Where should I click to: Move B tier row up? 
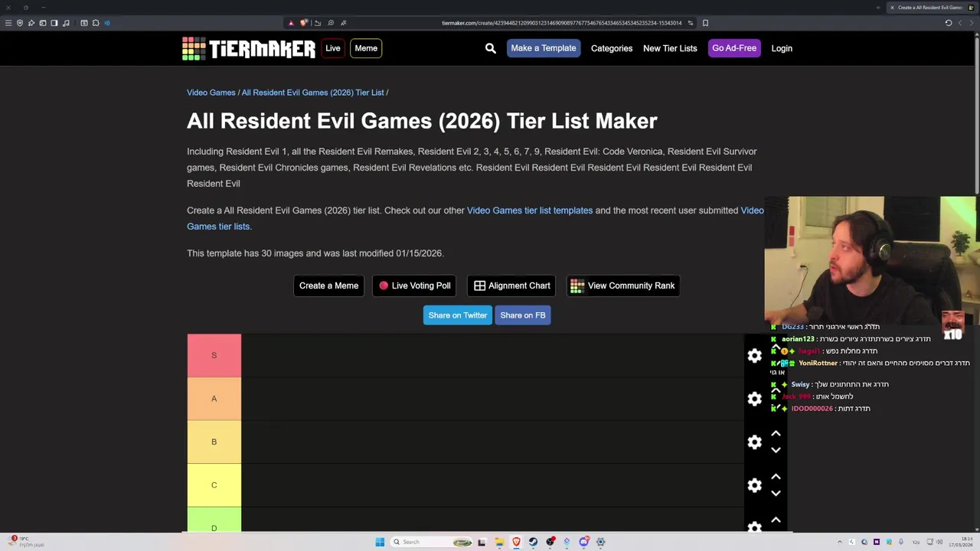point(776,434)
